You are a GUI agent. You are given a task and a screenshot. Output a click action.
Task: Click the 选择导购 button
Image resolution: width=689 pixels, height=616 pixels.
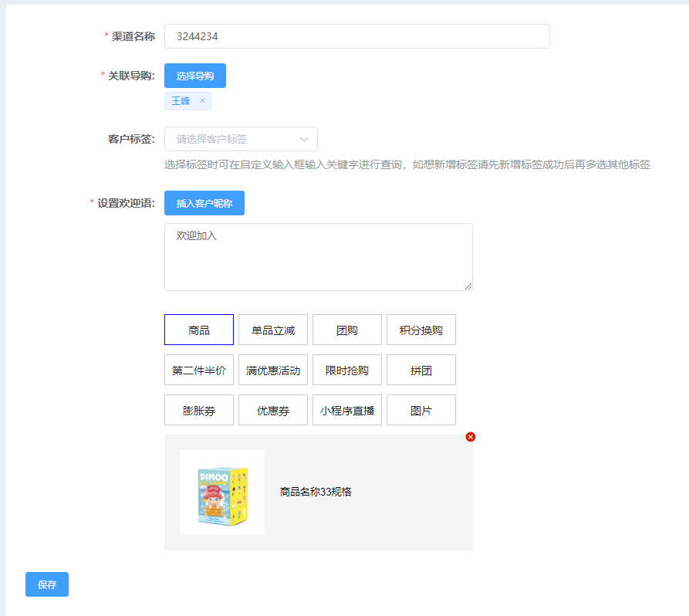pos(194,76)
